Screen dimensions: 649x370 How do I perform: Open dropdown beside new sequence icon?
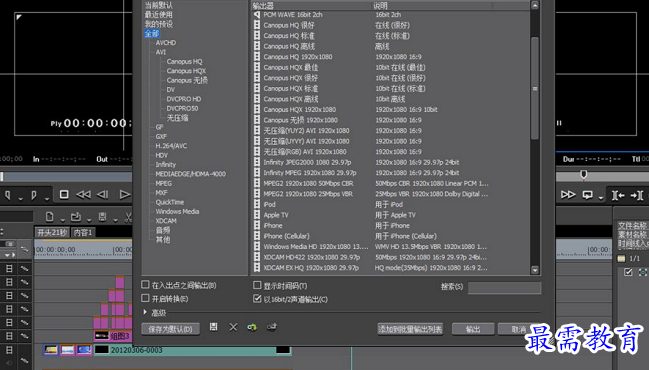pyautogui.click(x=62, y=220)
